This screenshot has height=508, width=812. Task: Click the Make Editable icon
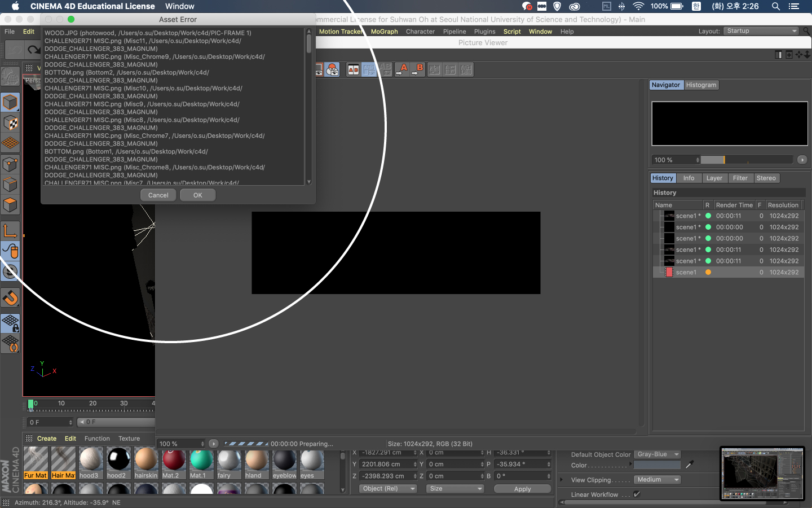[10, 76]
